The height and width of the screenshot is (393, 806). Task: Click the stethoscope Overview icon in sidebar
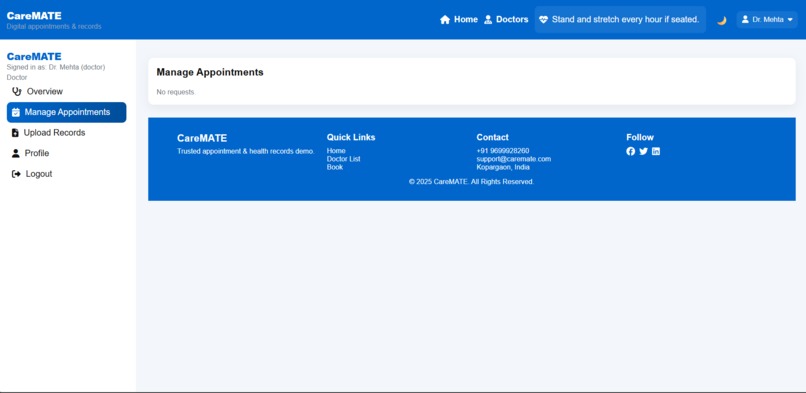pyautogui.click(x=16, y=91)
